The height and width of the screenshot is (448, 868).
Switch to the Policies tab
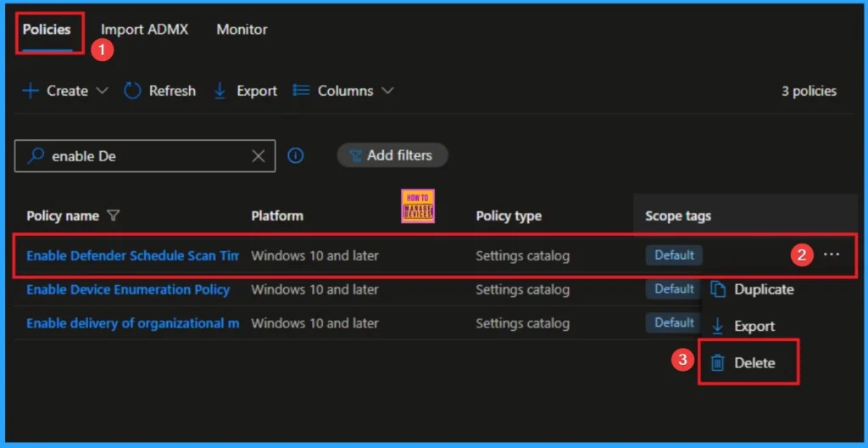click(x=47, y=30)
